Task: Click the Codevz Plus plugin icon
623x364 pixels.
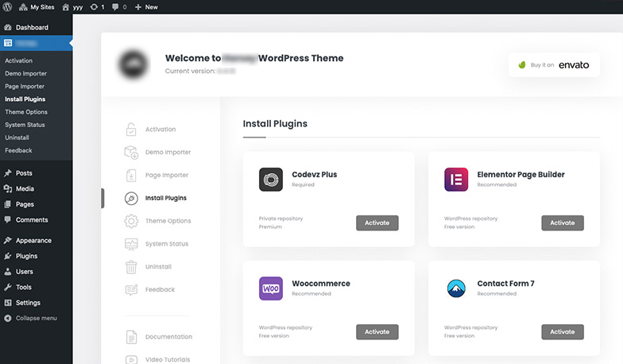Action: coord(271,180)
